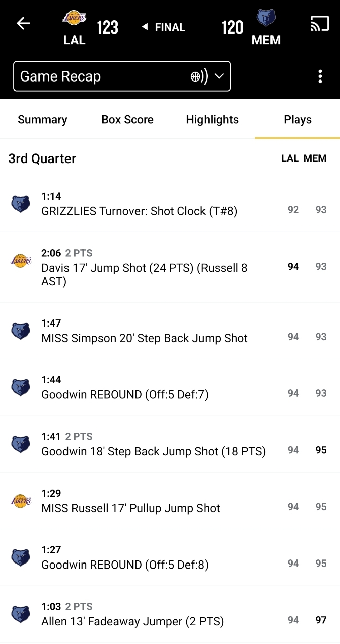Tap the back arrow icon
Viewport: 340px width, 644px height.
(x=23, y=23)
